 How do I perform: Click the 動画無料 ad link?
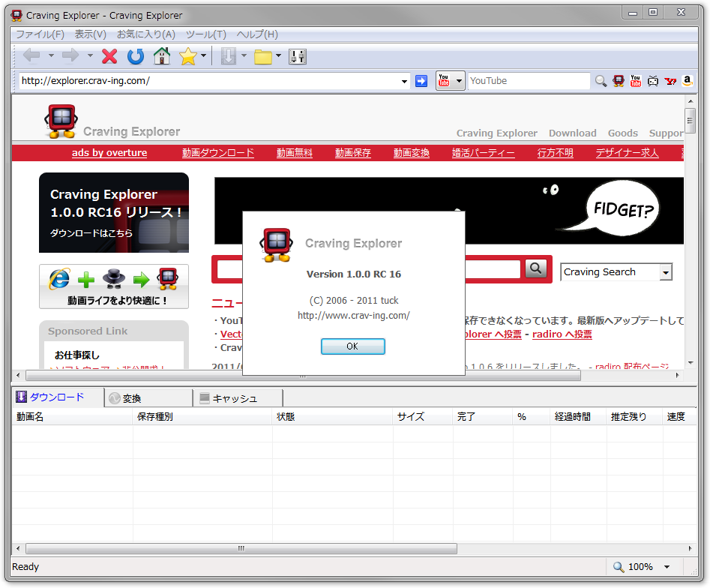tap(295, 153)
